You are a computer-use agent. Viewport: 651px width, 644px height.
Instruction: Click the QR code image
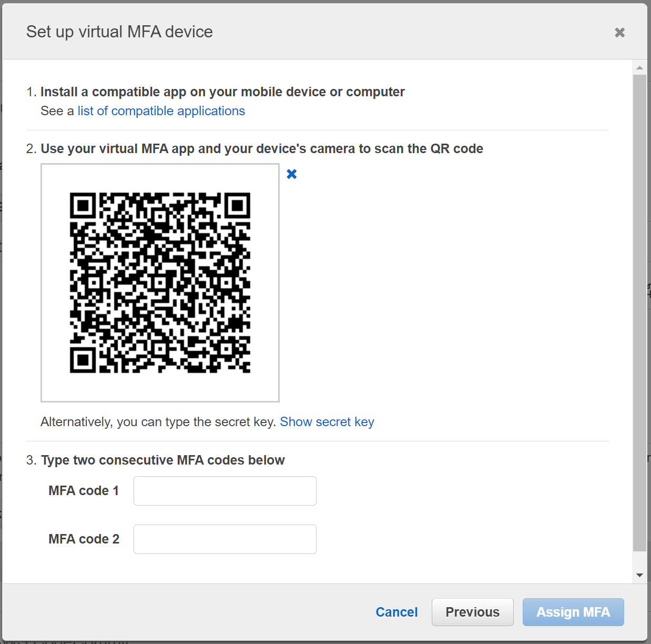160,283
